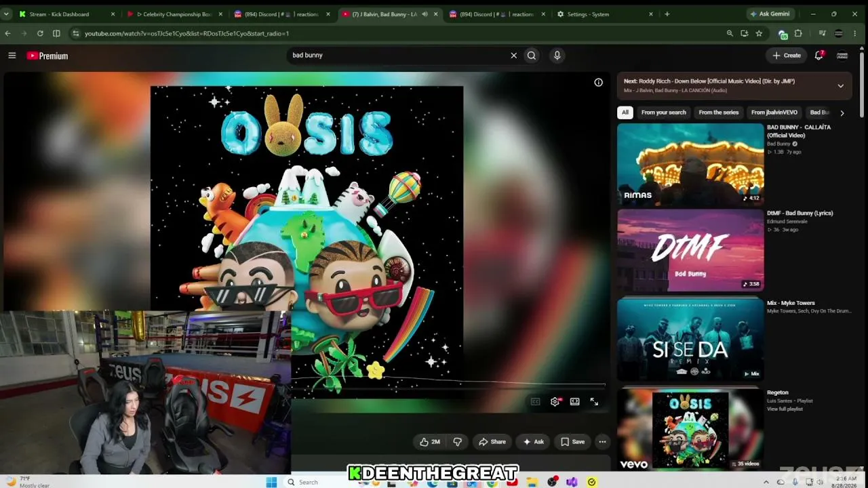Viewport: 868px width, 488px height.
Task: Open the browser tab search dropdown
Action: tap(6, 14)
